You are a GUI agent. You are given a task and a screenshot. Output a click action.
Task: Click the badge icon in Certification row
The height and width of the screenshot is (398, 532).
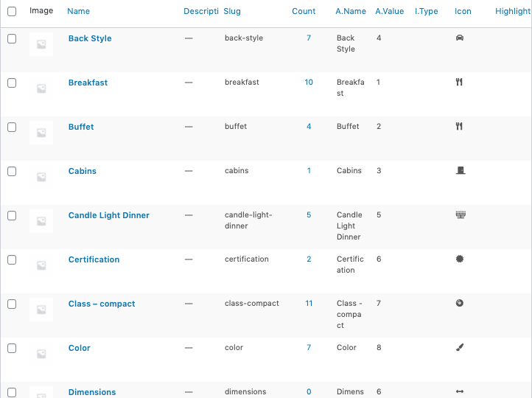(460, 259)
